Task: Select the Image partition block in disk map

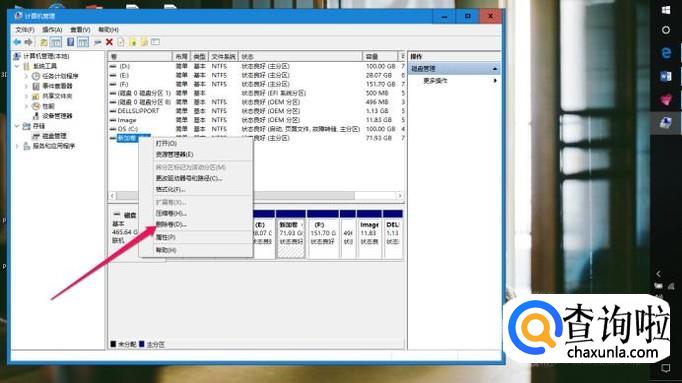Action: click(369, 235)
